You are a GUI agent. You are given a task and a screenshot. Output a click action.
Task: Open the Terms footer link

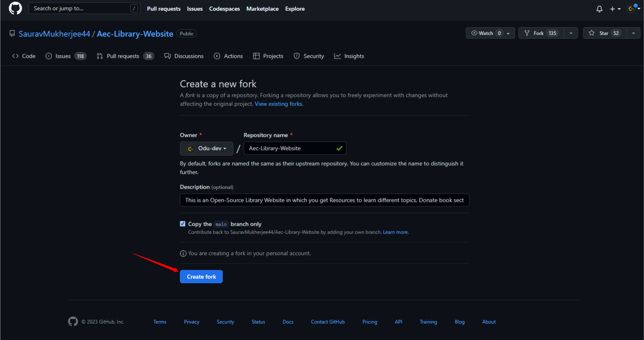pos(160,322)
